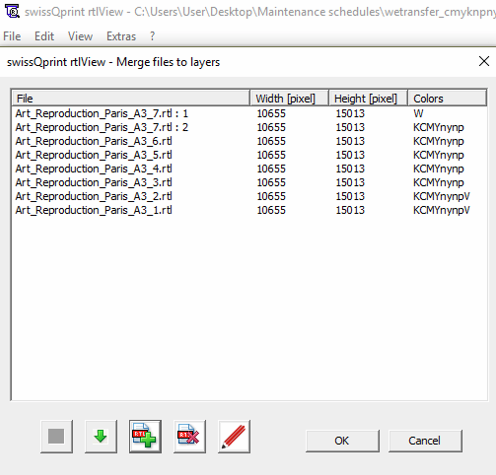This screenshot has height=475, width=496.
Task: Add RTL file with green plus icon
Action: tap(145, 436)
